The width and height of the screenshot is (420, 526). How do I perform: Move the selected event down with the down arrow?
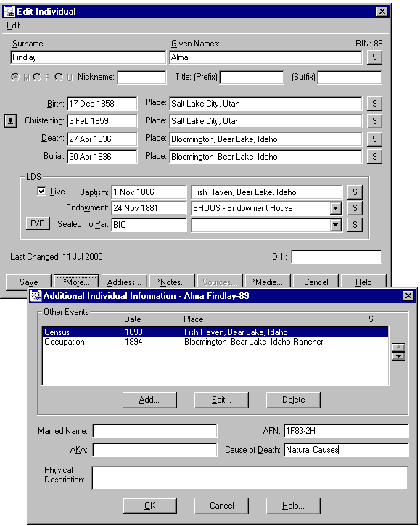click(x=398, y=356)
